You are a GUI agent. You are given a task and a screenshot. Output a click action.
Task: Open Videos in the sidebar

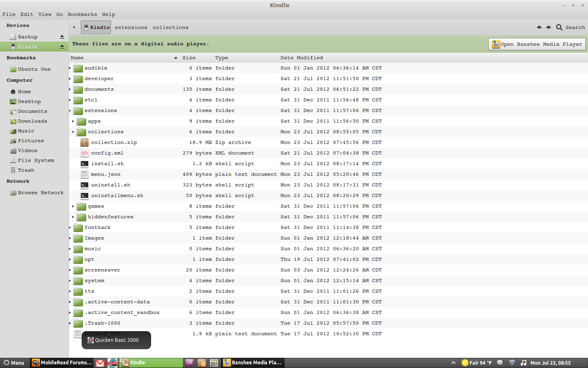click(24, 150)
